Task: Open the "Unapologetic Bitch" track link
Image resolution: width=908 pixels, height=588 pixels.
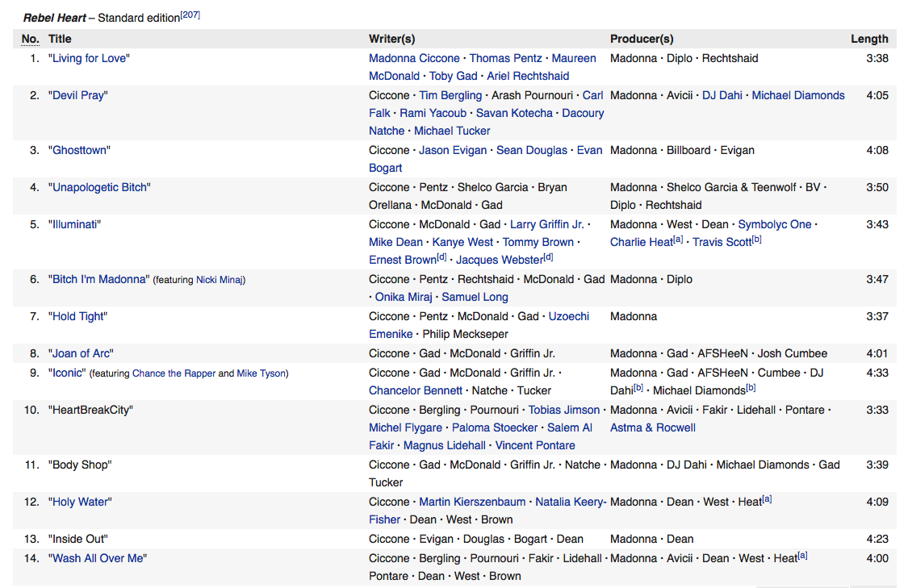Action: pyautogui.click(x=99, y=187)
